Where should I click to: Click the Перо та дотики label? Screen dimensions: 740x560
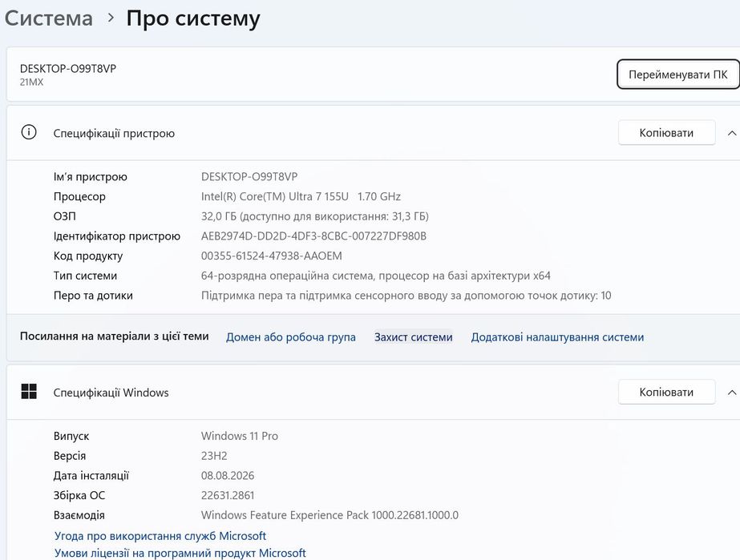93,296
